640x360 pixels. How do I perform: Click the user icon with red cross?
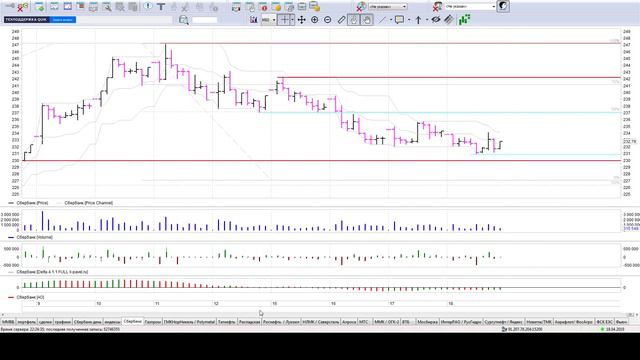438,7
